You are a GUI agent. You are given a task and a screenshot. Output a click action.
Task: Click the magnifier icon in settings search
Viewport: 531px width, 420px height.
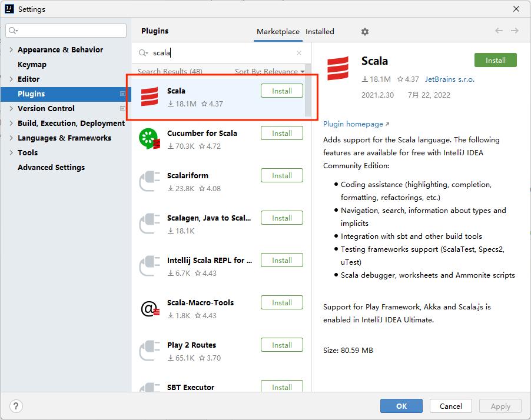click(13, 31)
